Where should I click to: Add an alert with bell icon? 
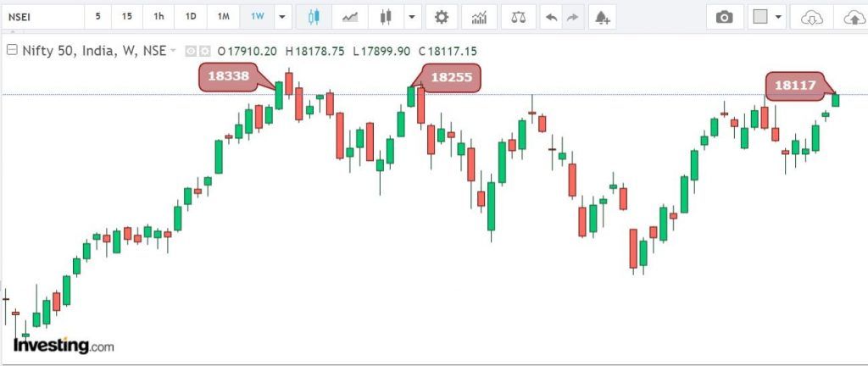(603, 17)
